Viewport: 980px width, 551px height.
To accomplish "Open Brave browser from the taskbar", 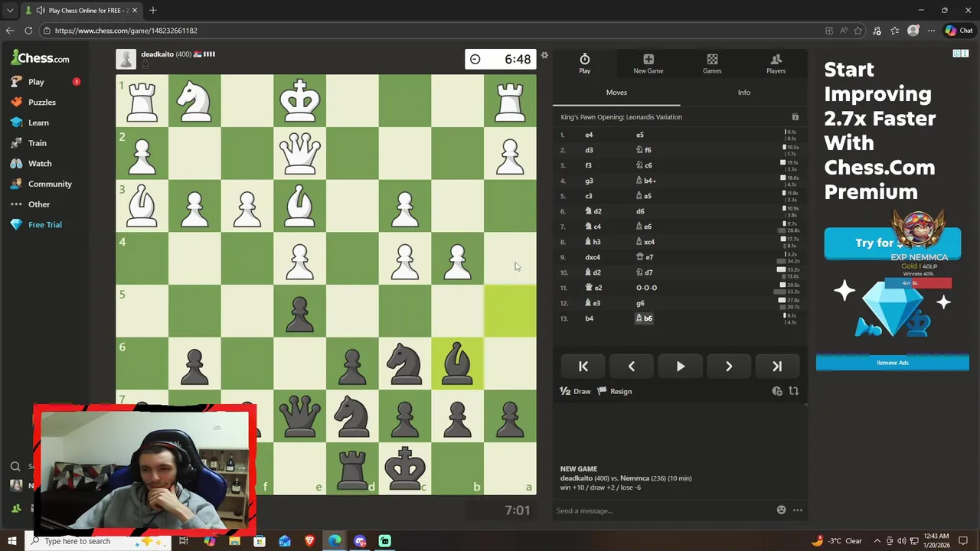I will 309,541.
